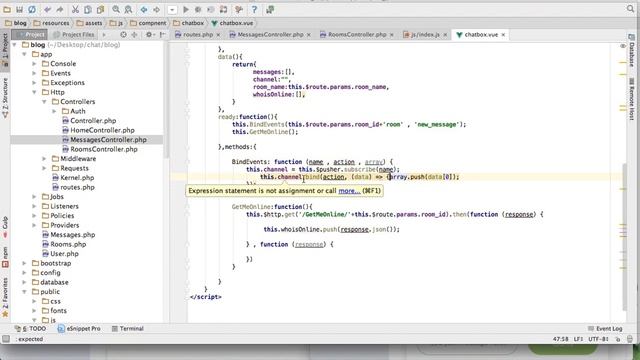Expand the bootstrap folder
The height and width of the screenshot is (360, 640).
24,263
